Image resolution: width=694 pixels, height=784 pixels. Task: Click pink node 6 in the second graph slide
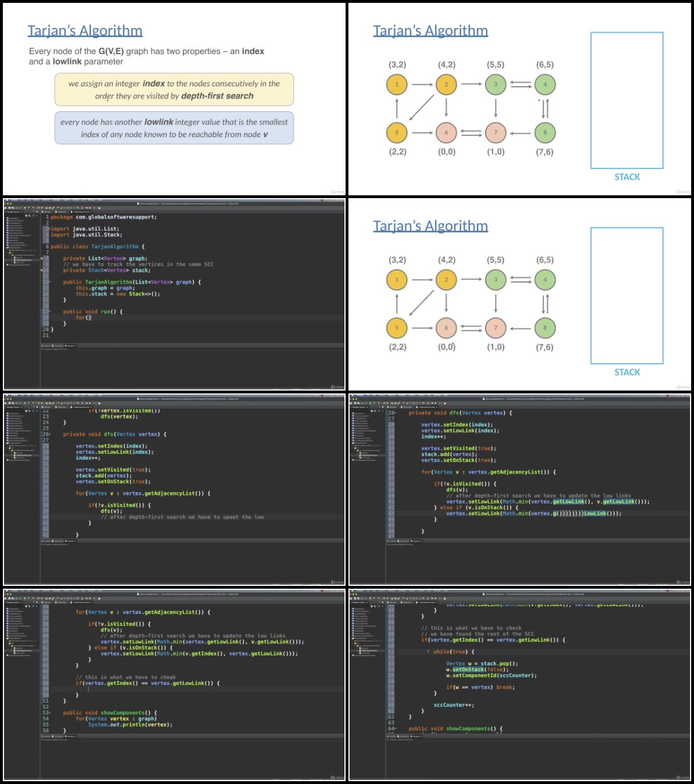(x=446, y=328)
